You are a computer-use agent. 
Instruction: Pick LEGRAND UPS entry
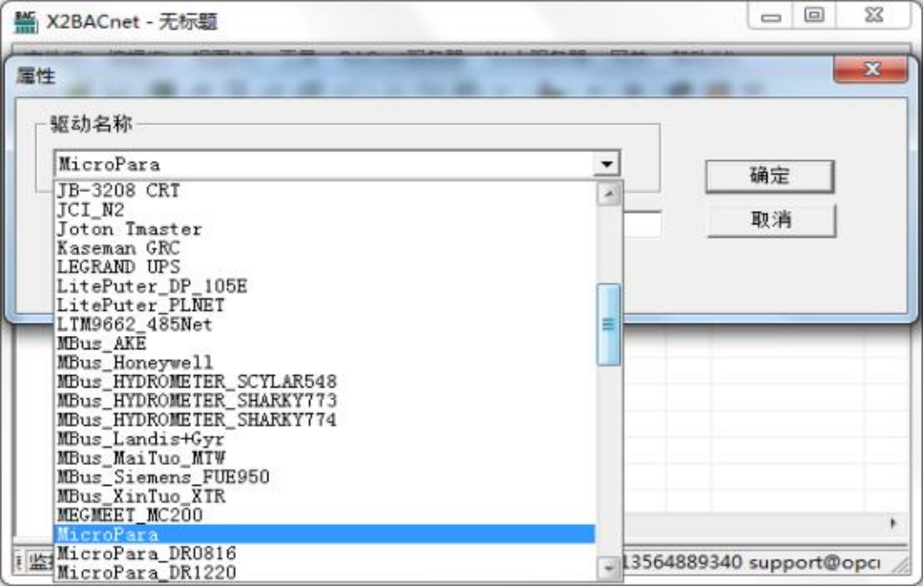click(325, 267)
